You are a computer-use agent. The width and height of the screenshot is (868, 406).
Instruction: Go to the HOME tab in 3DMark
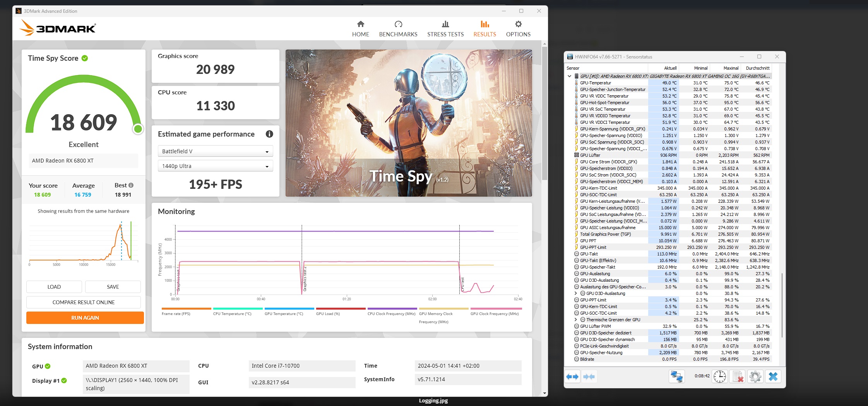pos(361,29)
